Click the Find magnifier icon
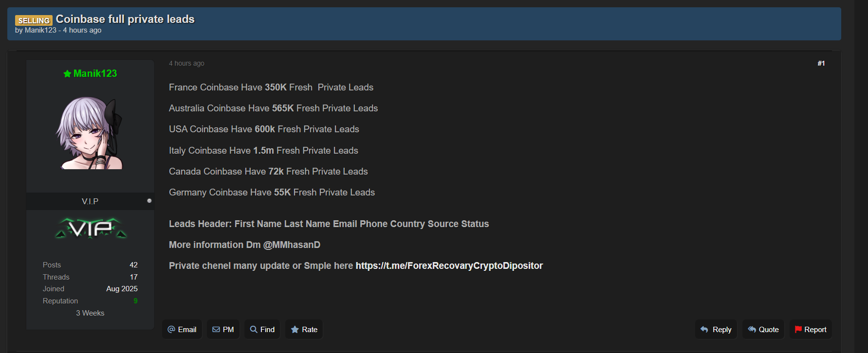The width and height of the screenshot is (868, 353). pos(254,329)
